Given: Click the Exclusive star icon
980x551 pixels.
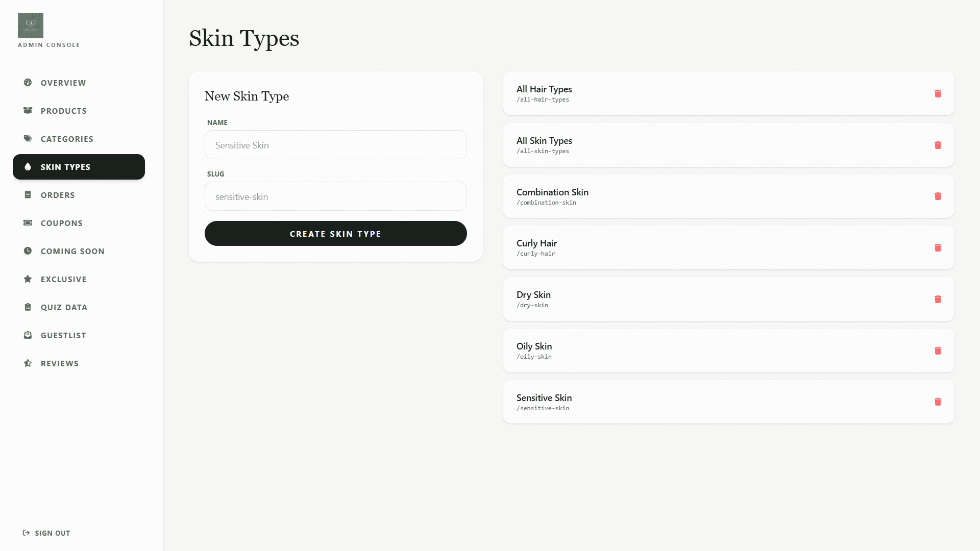Looking at the screenshot, I should (28, 279).
